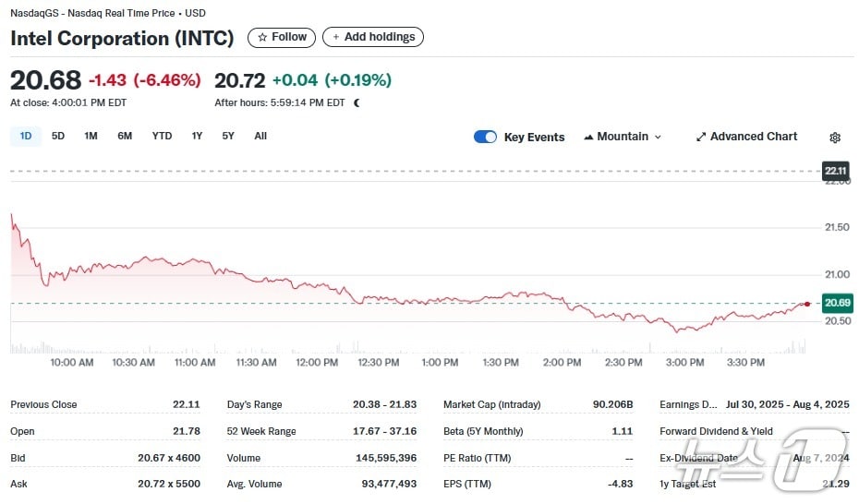
Task: Toggle the Key Events switch
Action: 485,137
